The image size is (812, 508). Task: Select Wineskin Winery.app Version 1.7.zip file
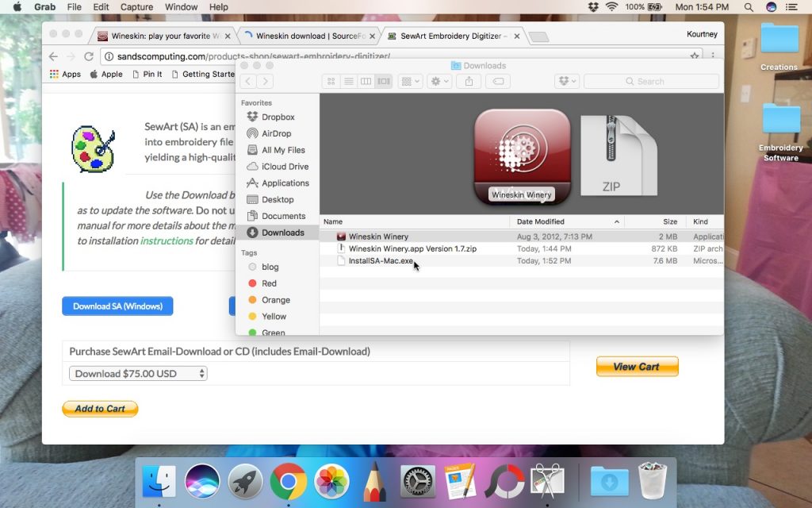coord(522,248)
